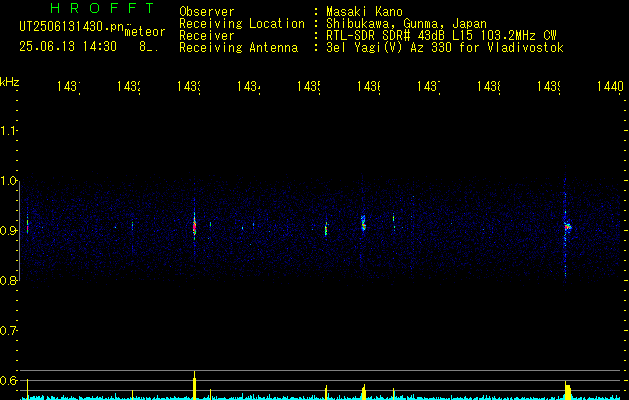629x400 pixels.
Task: Click the wide yellow power spike below the 1439 echo
Action: (568, 391)
